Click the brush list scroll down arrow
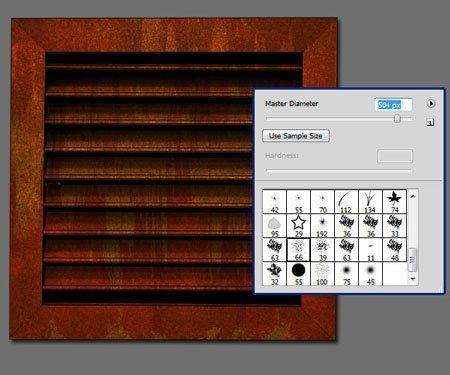This screenshot has height=375, width=450. 413,279
